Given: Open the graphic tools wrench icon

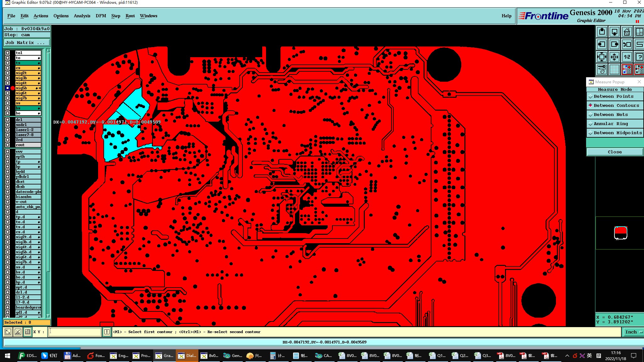Looking at the screenshot, I should click(x=602, y=69).
